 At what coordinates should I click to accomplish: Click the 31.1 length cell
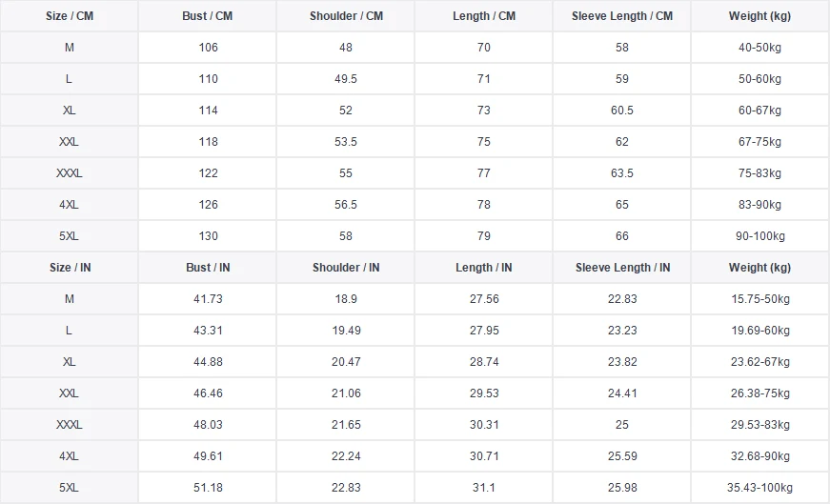point(483,488)
